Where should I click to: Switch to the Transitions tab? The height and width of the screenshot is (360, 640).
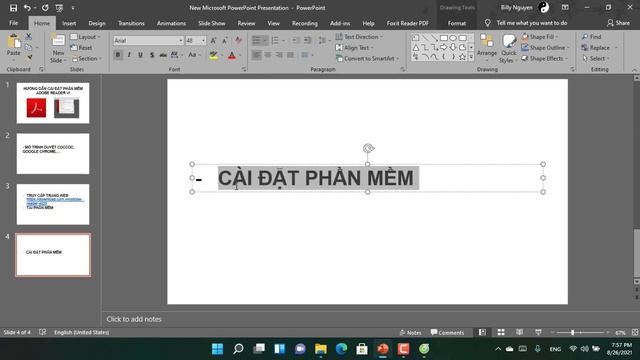tap(131, 23)
